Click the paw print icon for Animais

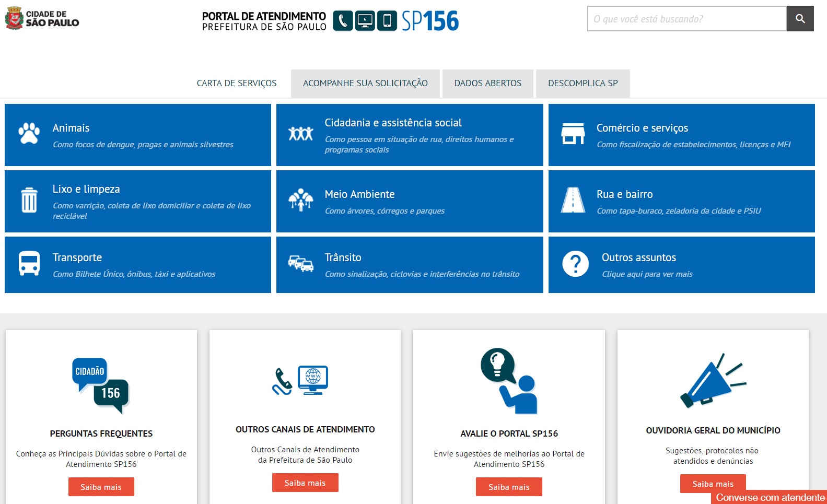point(29,133)
